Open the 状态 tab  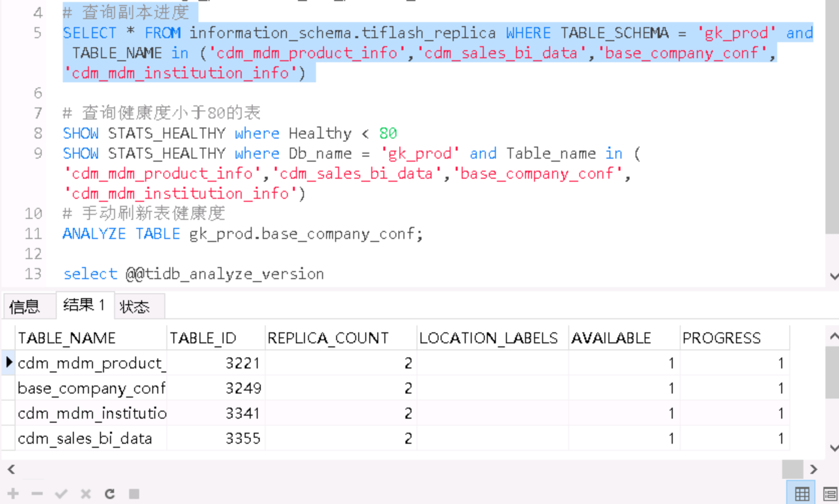[x=135, y=306]
